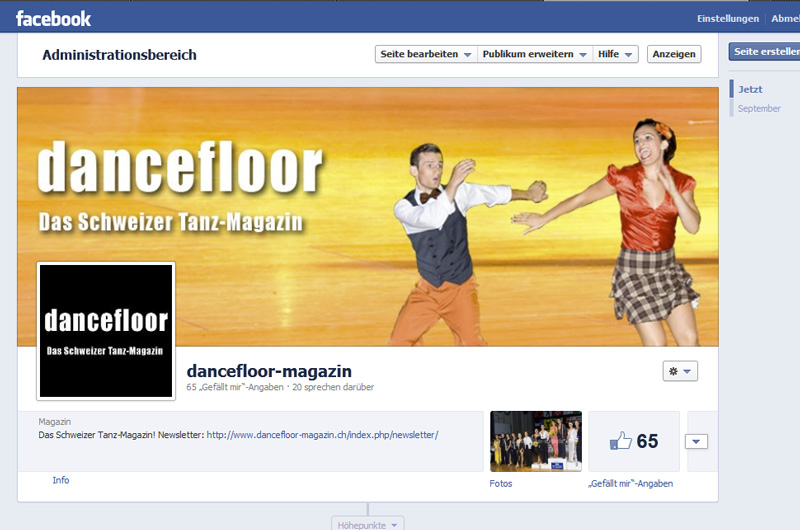The height and width of the screenshot is (530, 800).
Task: Click the dancefloor profile picture
Action: click(x=106, y=331)
